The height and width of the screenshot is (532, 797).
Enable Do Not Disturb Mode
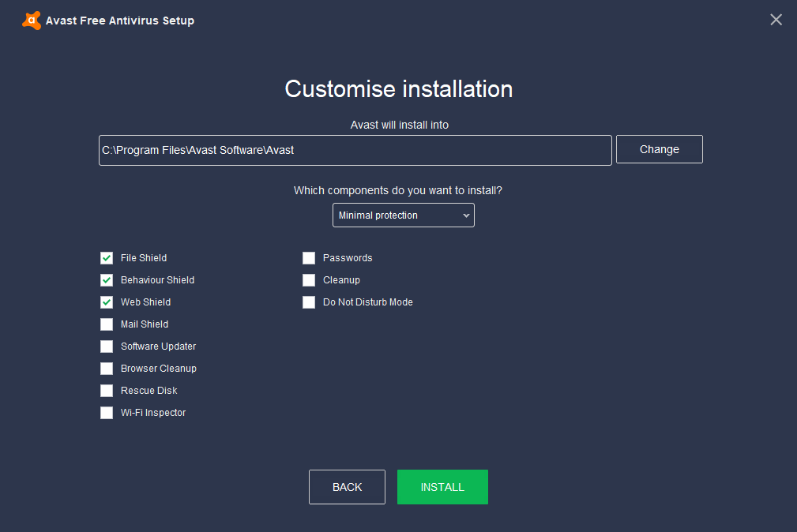pos(309,302)
